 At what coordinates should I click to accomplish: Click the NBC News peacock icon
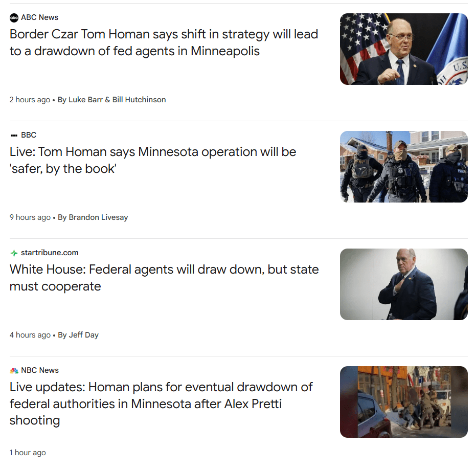14,370
